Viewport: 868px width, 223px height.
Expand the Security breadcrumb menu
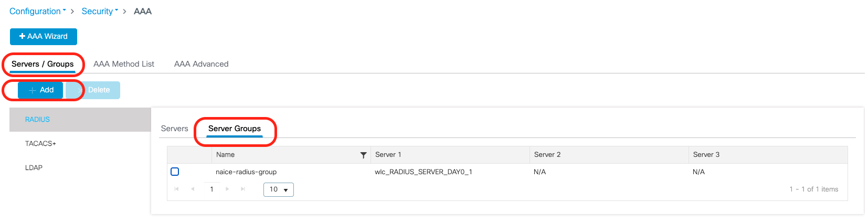(100, 11)
